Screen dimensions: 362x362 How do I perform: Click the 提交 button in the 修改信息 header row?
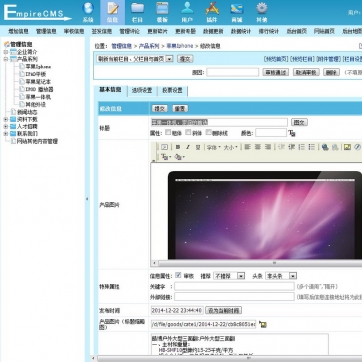[x=159, y=108]
